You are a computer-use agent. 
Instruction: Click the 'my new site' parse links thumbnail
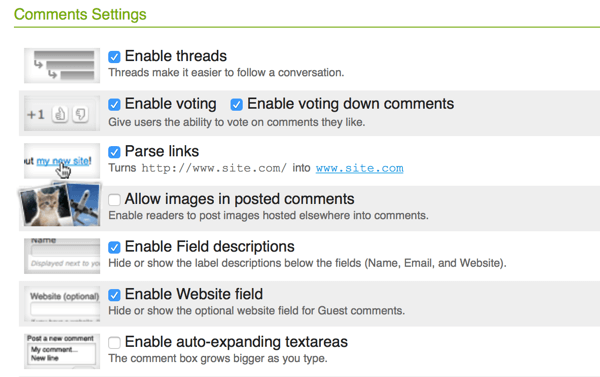point(62,161)
